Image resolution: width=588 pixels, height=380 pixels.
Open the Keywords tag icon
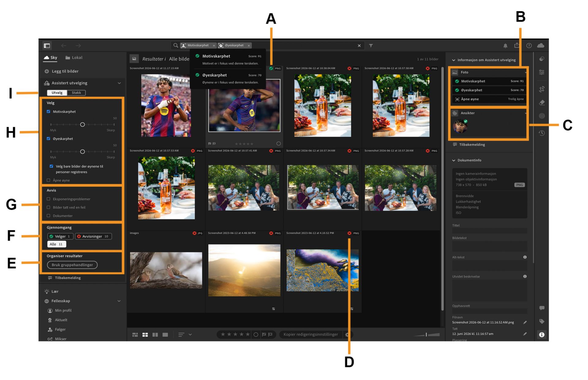[x=542, y=321]
